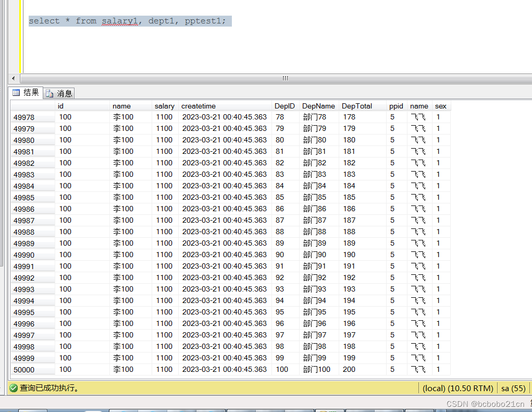Select the salary column header
Viewport: 532px width, 412px height.
coord(165,106)
